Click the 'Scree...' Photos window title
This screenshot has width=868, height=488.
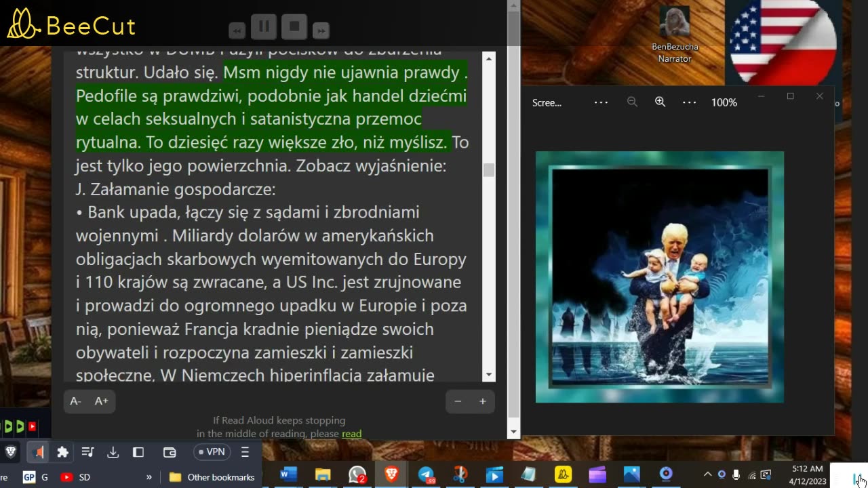point(547,102)
